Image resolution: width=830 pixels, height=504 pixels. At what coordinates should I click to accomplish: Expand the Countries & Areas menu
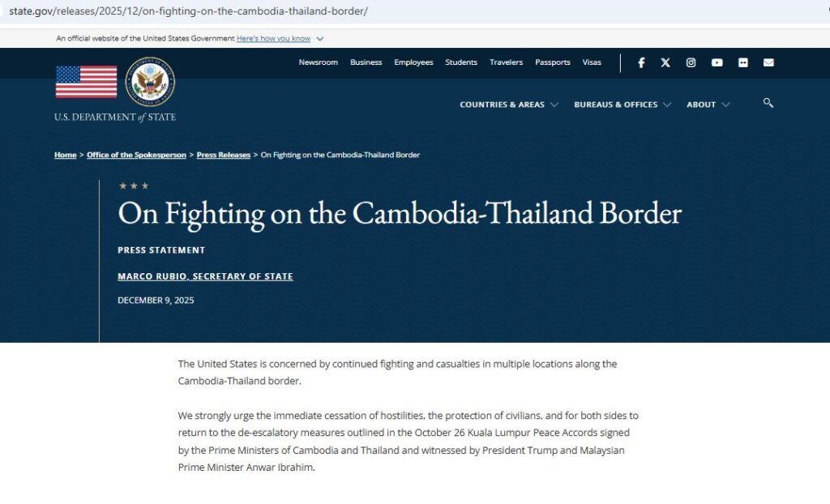(x=508, y=105)
